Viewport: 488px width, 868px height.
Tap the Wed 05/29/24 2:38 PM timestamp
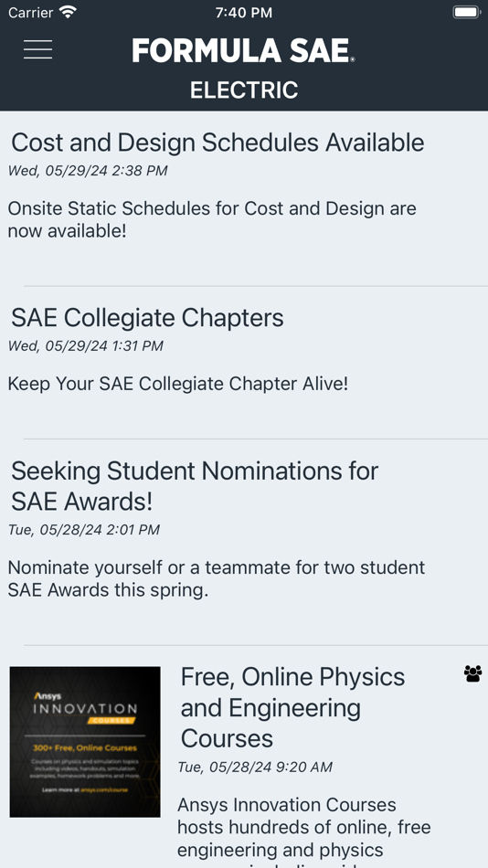tap(88, 171)
